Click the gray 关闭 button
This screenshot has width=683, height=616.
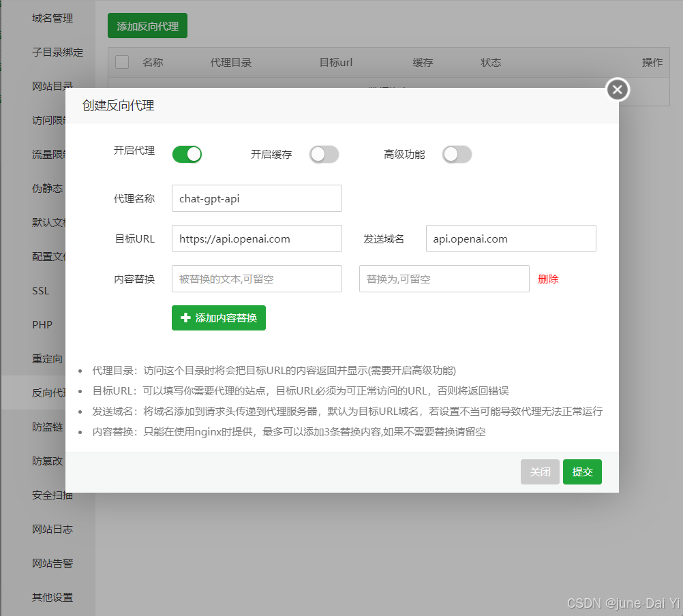tap(540, 472)
